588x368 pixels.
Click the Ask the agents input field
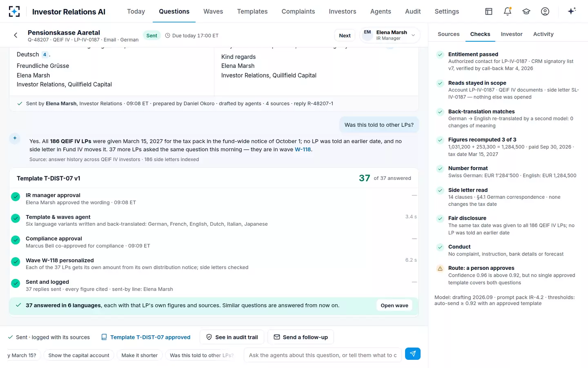pyautogui.click(x=323, y=355)
